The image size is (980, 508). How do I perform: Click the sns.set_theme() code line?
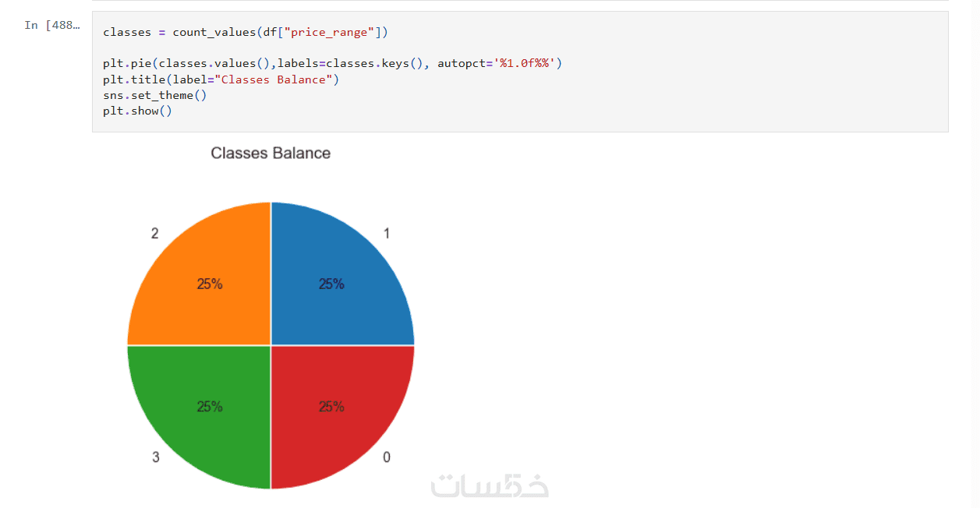point(154,95)
